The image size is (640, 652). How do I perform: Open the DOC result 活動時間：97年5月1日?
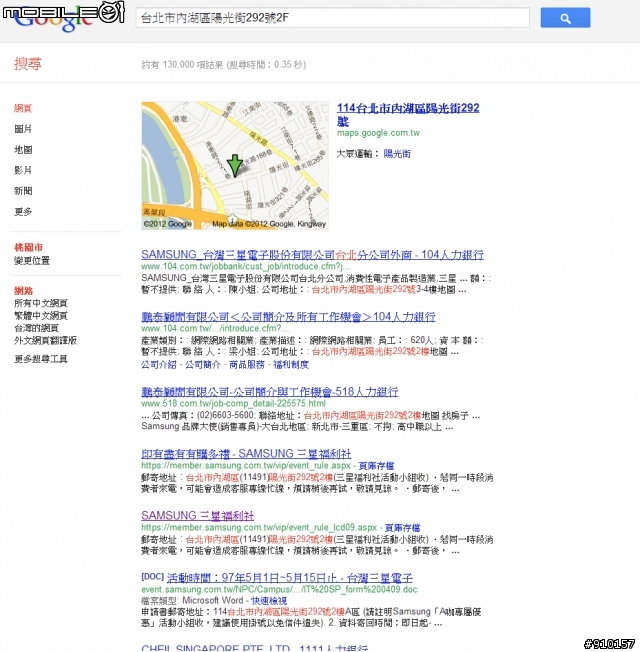click(289, 578)
